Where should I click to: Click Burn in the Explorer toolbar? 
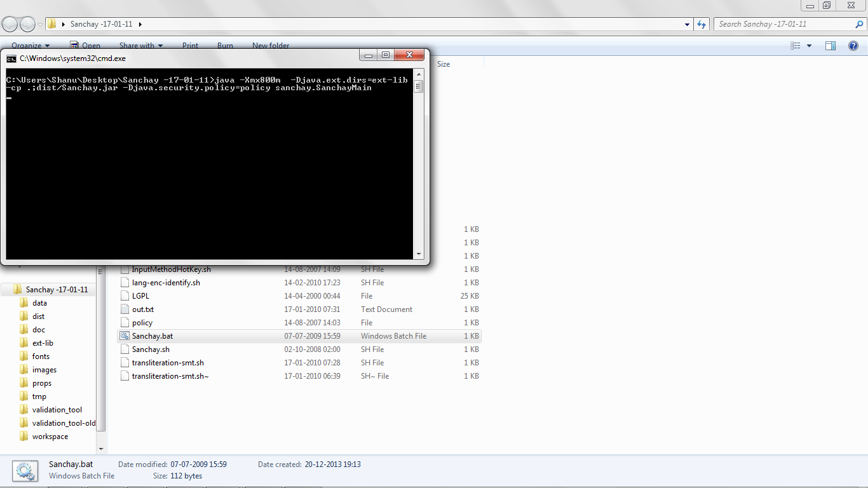(225, 46)
